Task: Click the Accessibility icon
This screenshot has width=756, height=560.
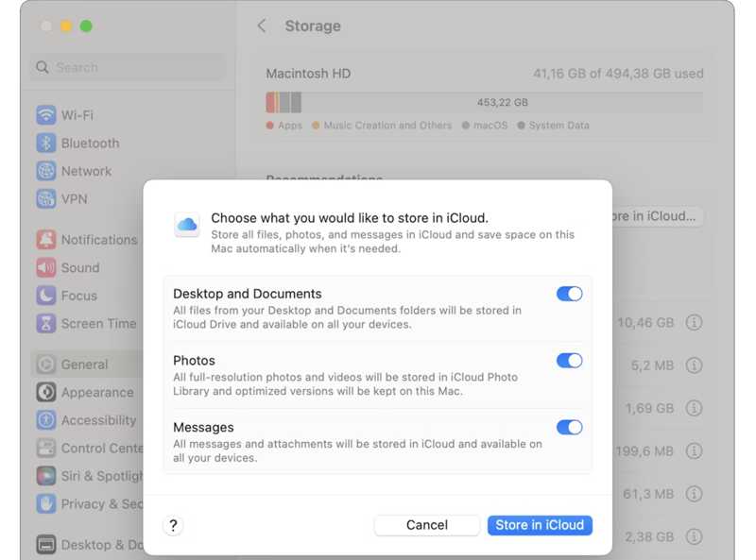Action: click(45, 420)
